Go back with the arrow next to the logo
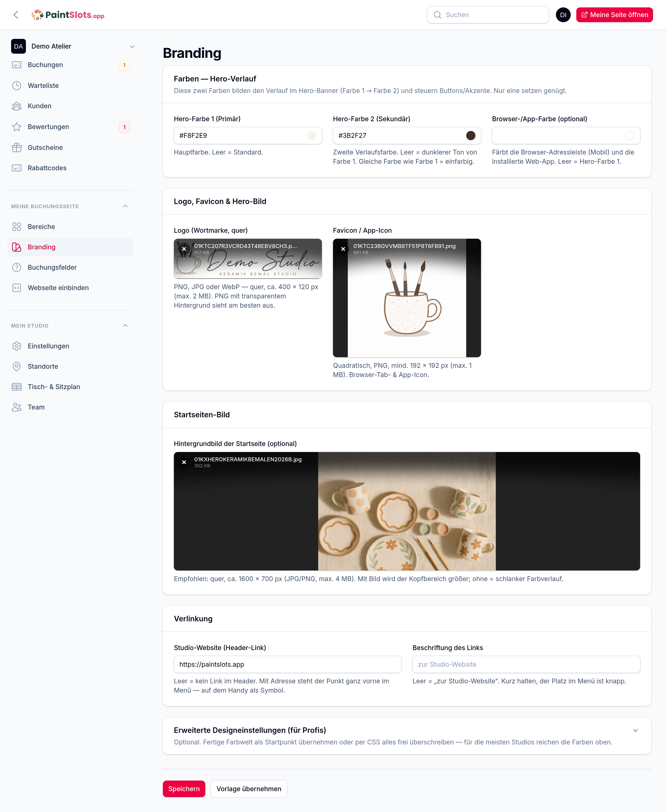Viewport: 666px width, 812px height. tap(16, 15)
